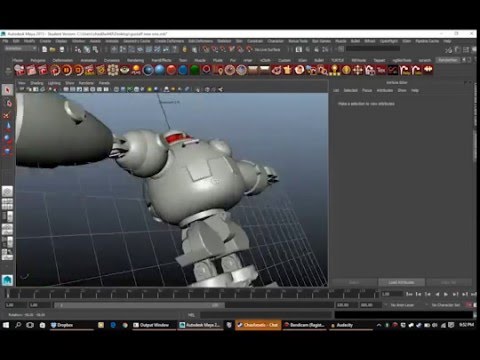Click the Load Attributes button
This screenshot has width=480, height=360.
[x=401, y=282]
